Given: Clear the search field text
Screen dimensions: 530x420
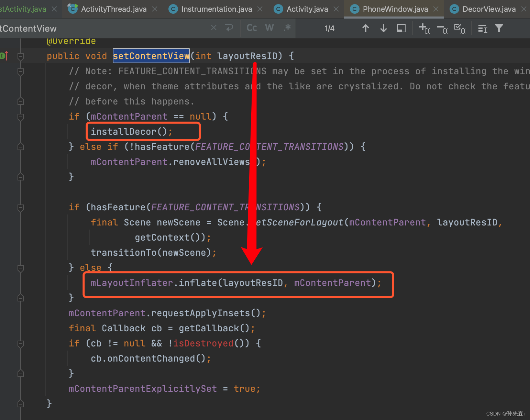Looking at the screenshot, I should (x=214, y=27).
